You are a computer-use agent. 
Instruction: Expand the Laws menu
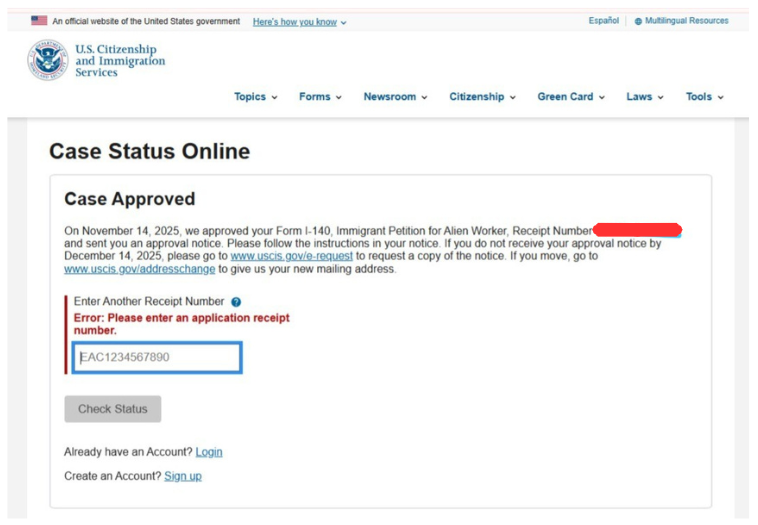(x=645, y=97)
